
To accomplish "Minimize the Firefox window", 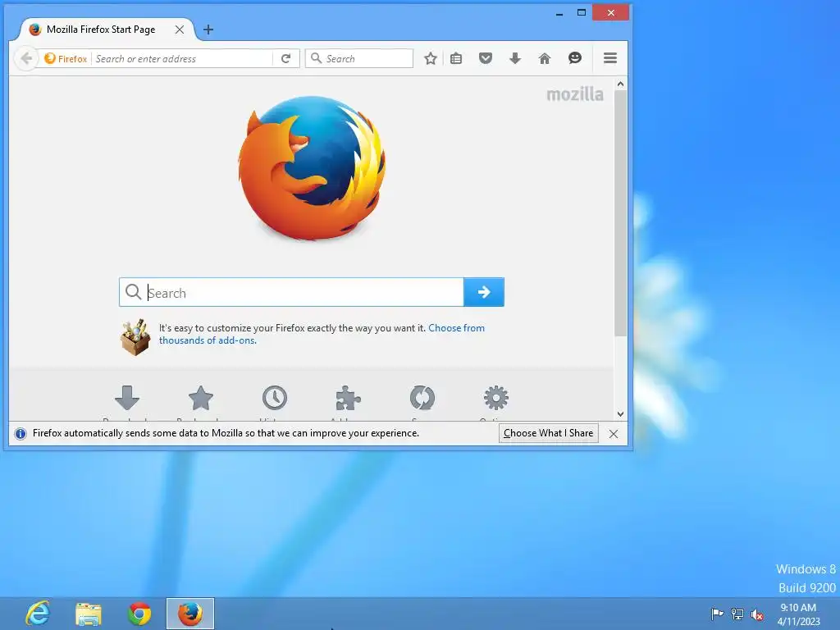I will click(x=559, y=13).
